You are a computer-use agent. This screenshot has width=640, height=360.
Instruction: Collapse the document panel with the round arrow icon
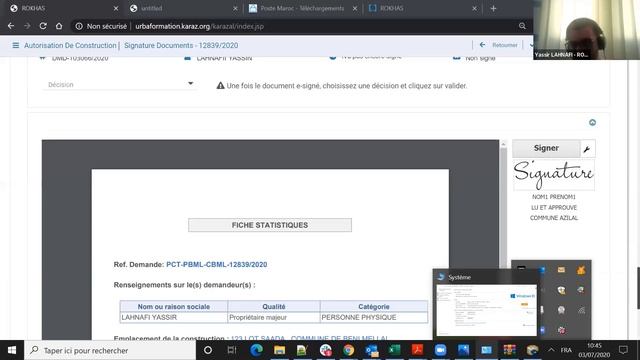(x=592, y=122)
